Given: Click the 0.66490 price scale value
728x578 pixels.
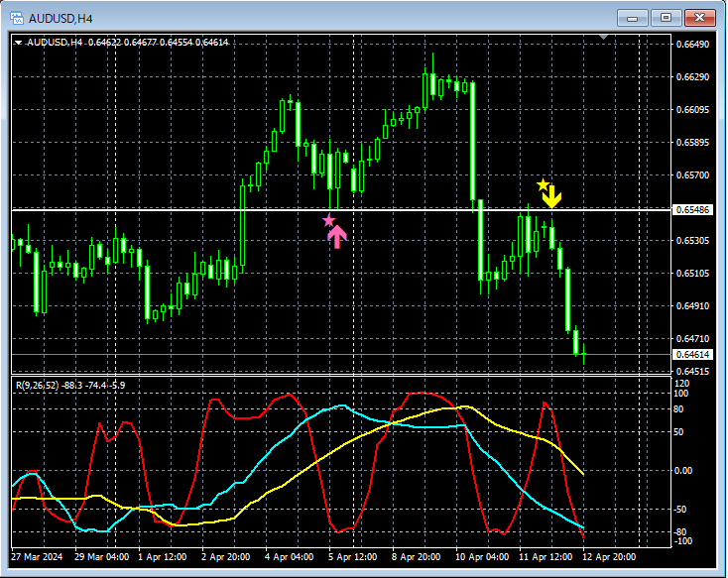Looking at the screenshot, I should pyautogui.click(x=692, y=44).
